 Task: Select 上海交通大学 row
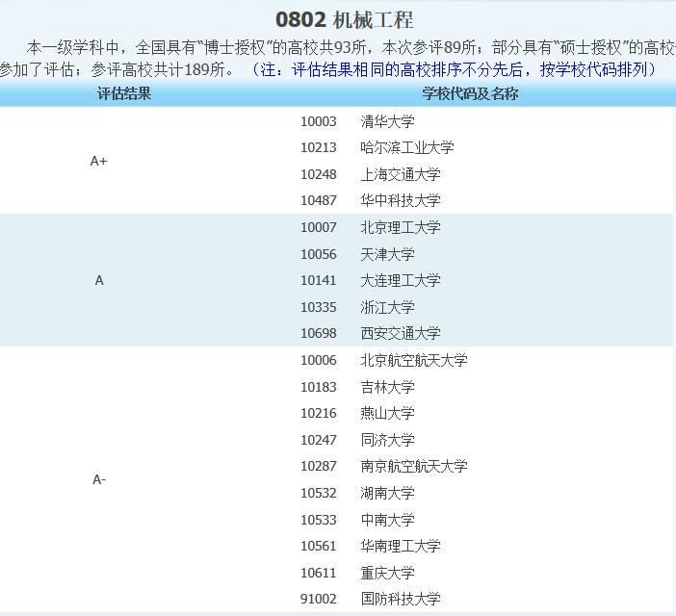point(401,174)
